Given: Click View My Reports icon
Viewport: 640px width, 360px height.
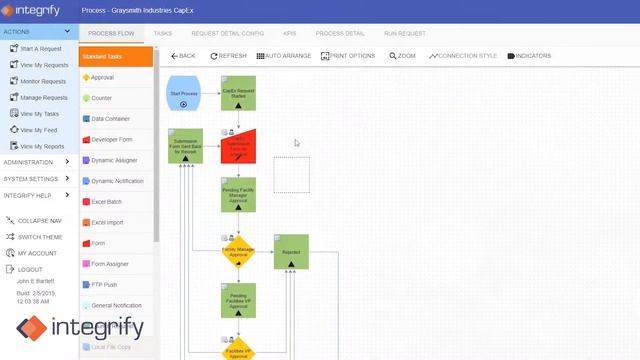Looking at the screenshot, I should click(x=14, y=146).
